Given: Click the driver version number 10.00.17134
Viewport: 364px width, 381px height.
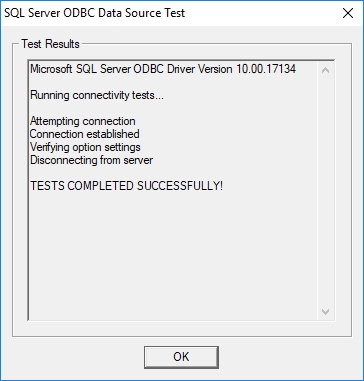Looking at the screenshot, I should [x=266, y=69].
